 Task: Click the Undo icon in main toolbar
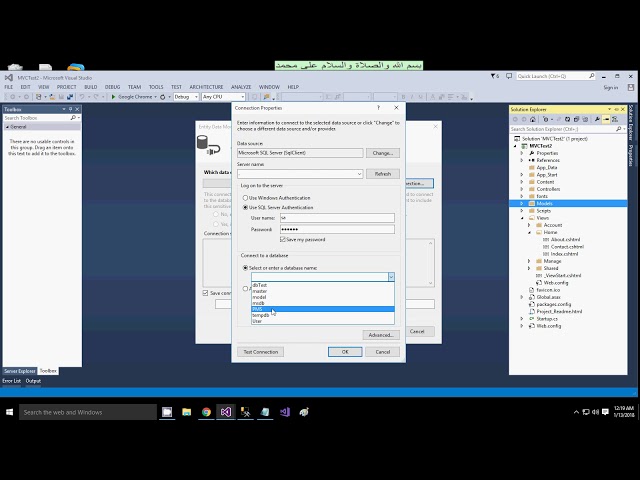pos(82,97)
